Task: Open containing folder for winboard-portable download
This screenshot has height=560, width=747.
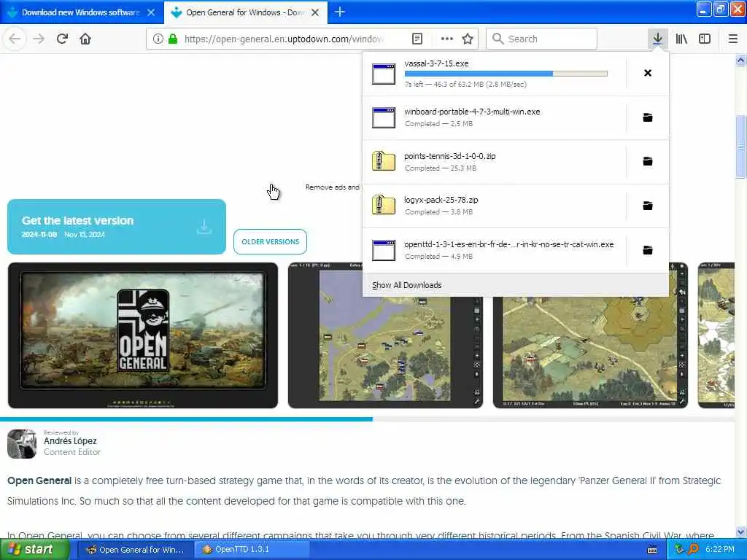Action: point(648,117)
